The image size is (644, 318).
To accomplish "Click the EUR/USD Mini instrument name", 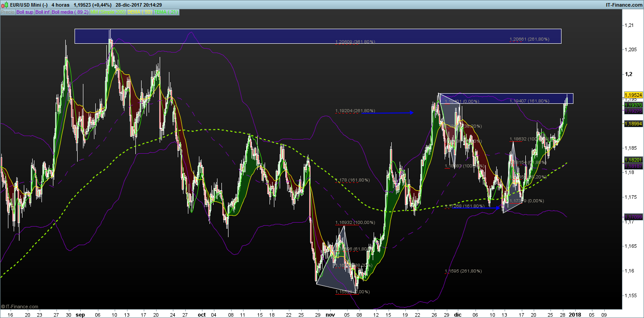I will coord(28,4).
